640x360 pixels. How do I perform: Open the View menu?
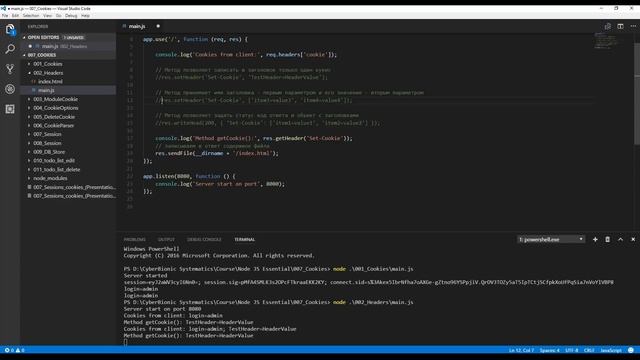tap(47, 16)
